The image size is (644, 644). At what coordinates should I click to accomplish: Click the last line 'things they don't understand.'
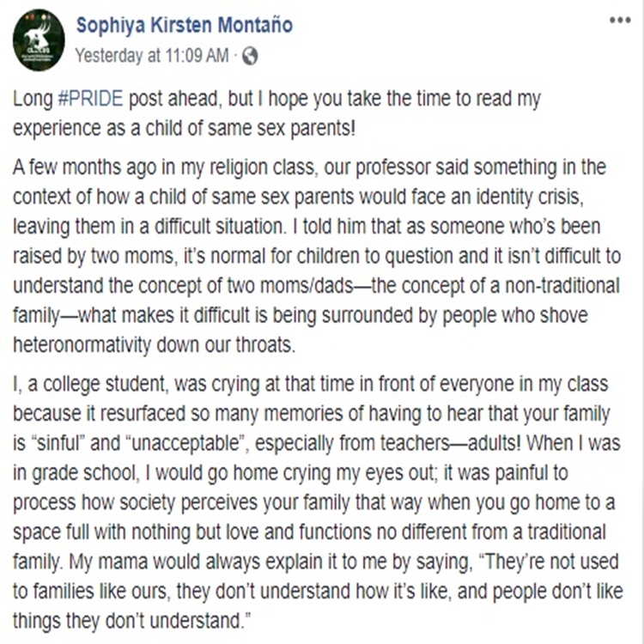tap(132, 621)
